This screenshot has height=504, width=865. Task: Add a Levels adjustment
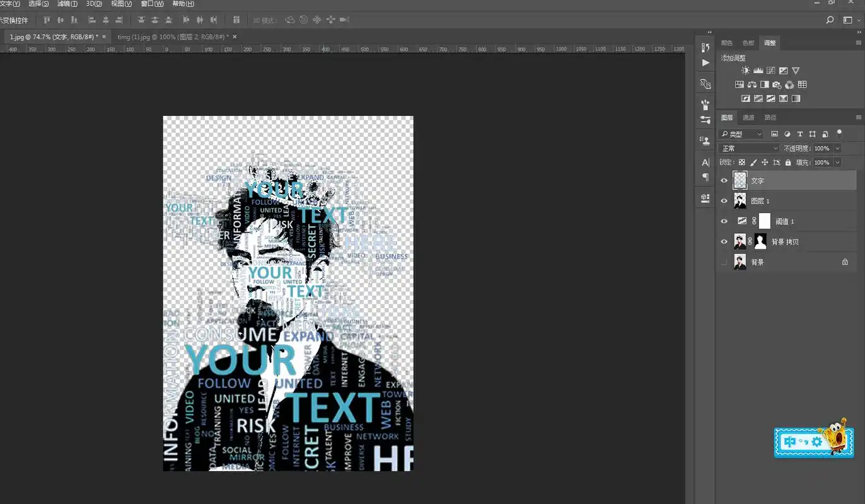click(758, 71)
